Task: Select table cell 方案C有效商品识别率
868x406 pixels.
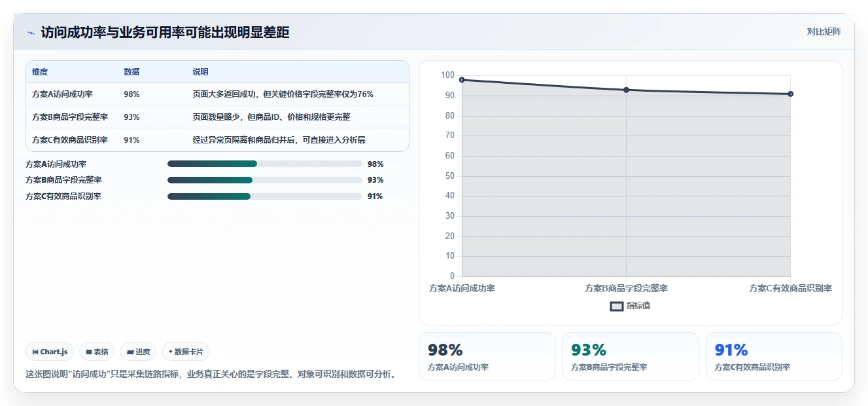Action: (x=70, y=140)
